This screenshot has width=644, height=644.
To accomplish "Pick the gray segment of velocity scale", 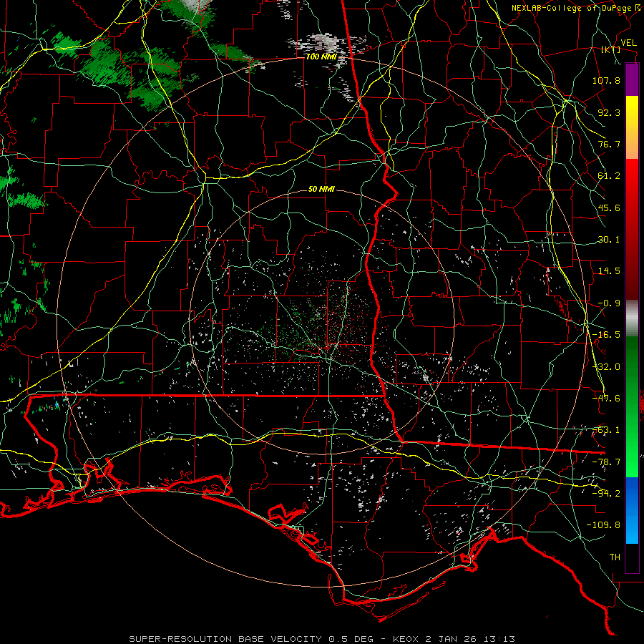I will (632, 318).
